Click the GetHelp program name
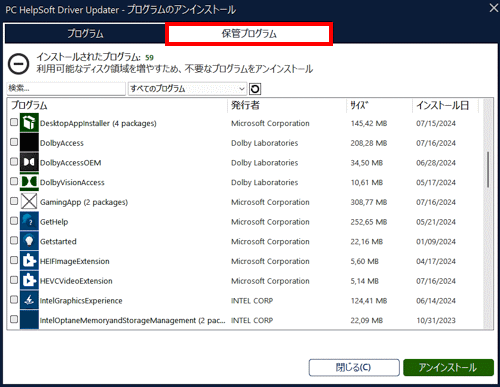Screen dimensions: 500x387 (54, 222)
